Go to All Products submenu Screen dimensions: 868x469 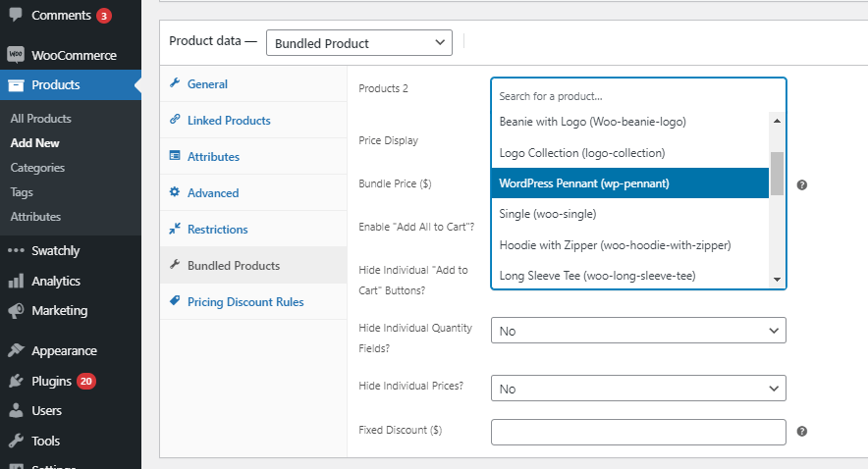pyautogui.click(x=41, y=119)
